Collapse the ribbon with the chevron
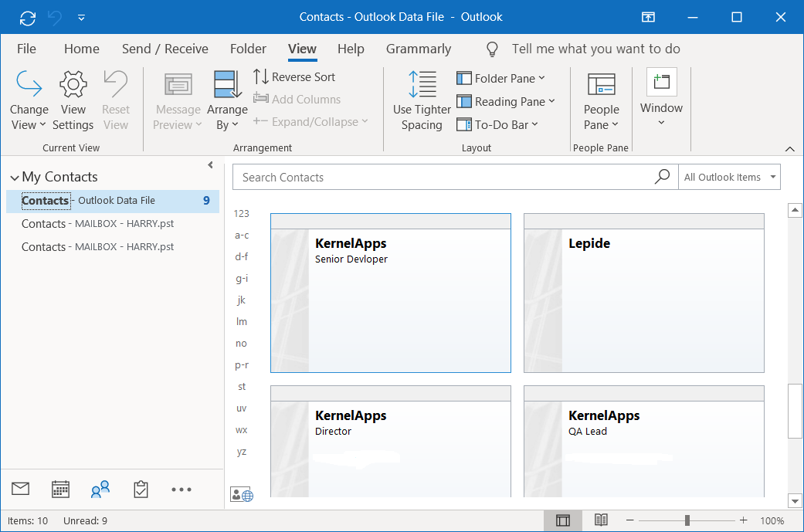 coord(789,148)
